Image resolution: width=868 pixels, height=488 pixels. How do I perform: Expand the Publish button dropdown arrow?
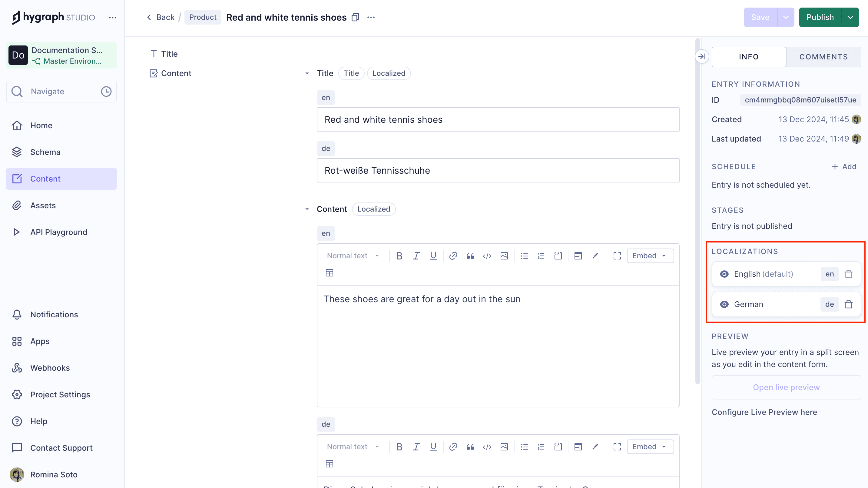click(x=850, y=17)
